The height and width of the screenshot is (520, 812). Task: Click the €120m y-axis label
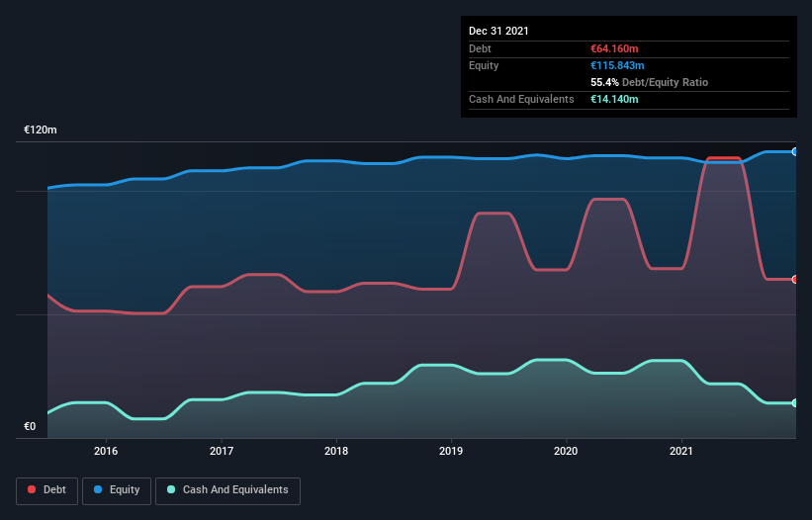(x=41, y=130)
